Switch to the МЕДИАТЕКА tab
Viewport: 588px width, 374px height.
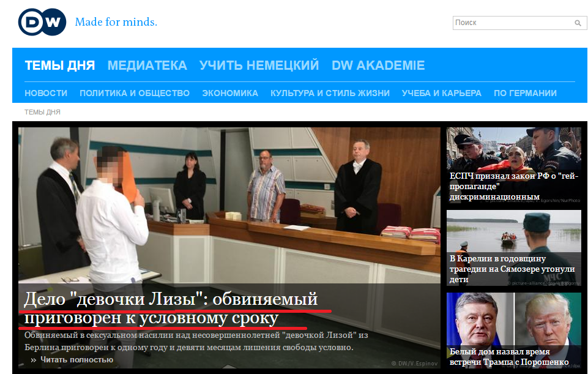pyautogui.click(x=147, y=65)
